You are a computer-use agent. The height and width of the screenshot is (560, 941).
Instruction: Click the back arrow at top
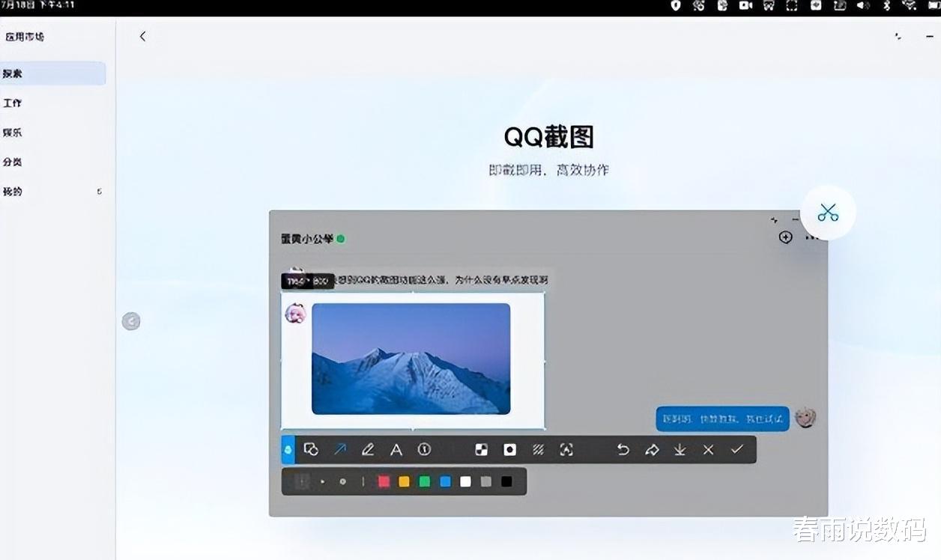click(x=142, y=36)
